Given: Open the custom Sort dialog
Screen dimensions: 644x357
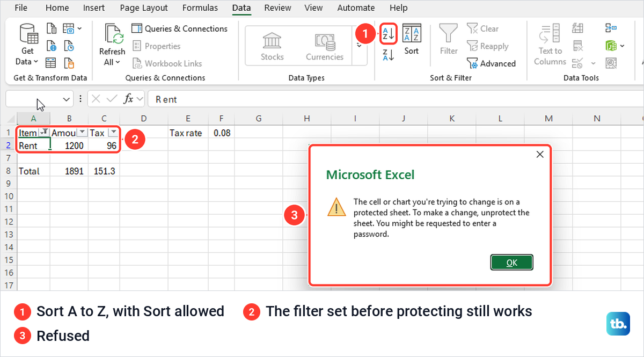Looking at the screenshot, I should 412,39.
